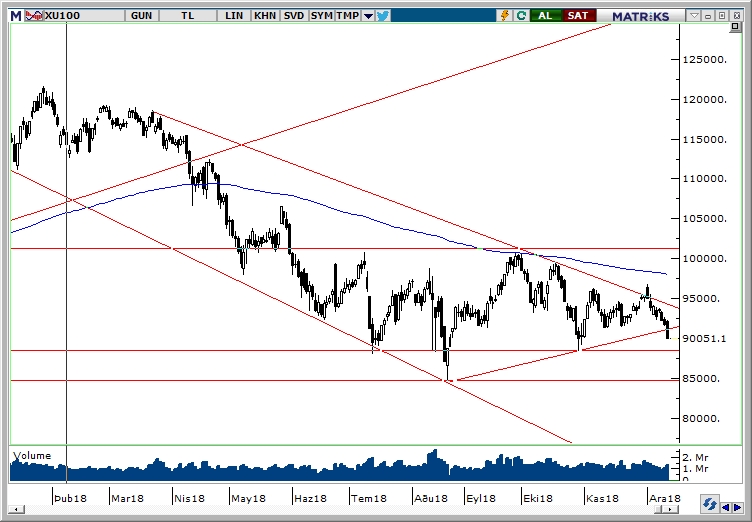Image resolution: width=752 pixels, height=522 pixels.
Task: Click the 115000 price axis label
Action: click(x=705, y=140)
